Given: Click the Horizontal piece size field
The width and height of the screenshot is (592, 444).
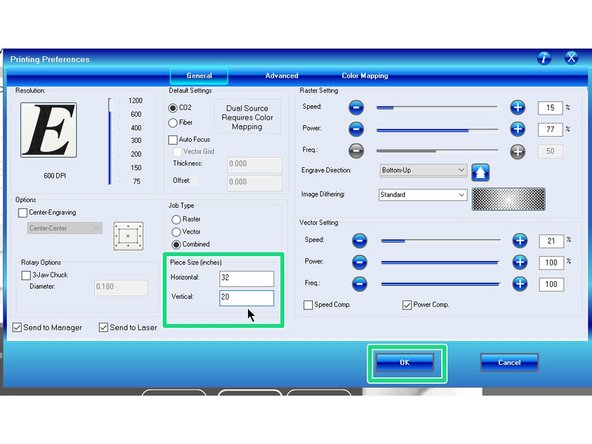Looking at the screenshot, I should click(247, 279).
